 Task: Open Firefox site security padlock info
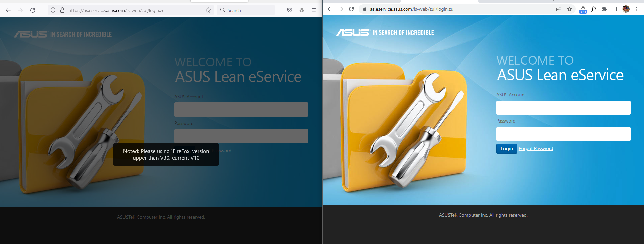62,10
